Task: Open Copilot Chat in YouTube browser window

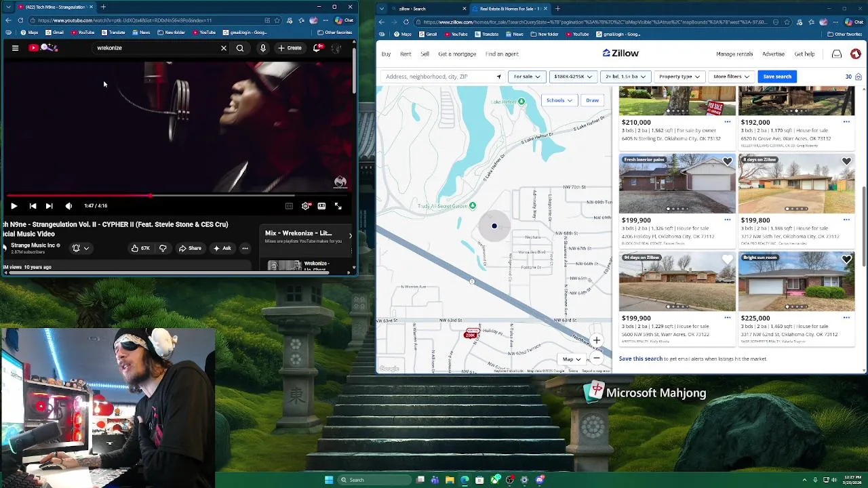Action: click(x=344, y=20)
